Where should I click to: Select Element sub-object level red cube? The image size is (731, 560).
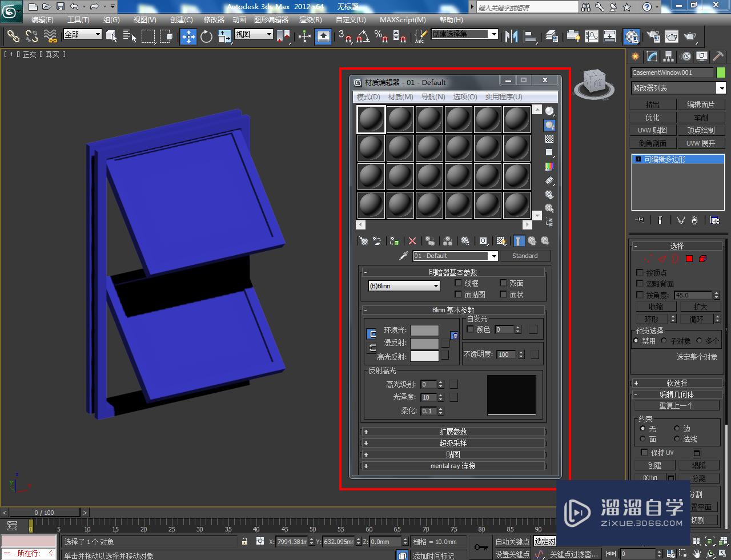pos(702,259)
